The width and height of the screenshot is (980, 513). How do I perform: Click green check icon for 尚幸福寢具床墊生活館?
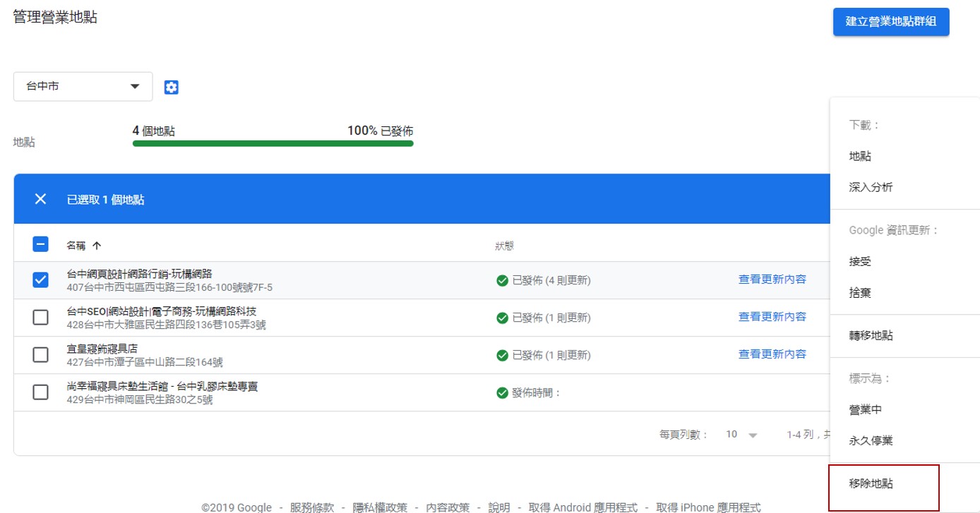click(502, 392)
